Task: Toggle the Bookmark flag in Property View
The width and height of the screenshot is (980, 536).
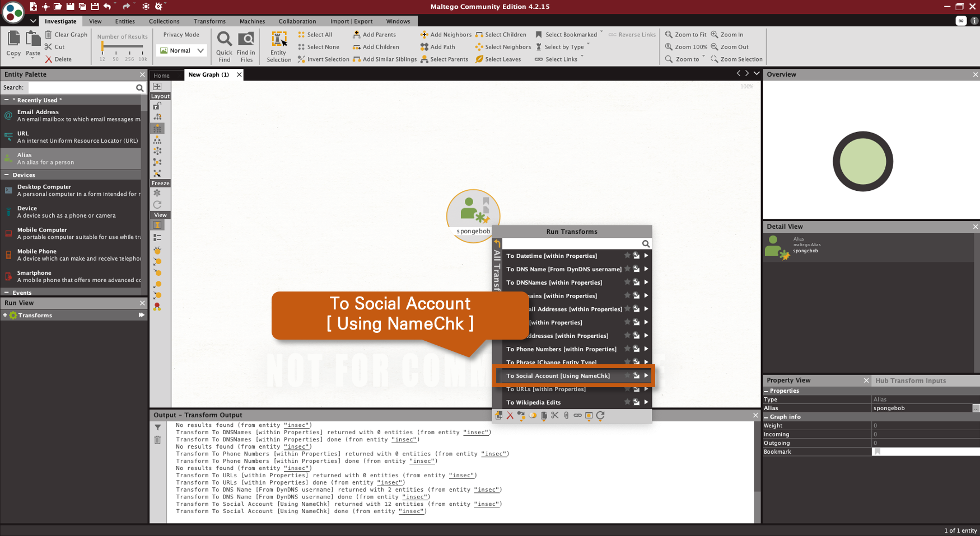Action: tap(878, 452)
